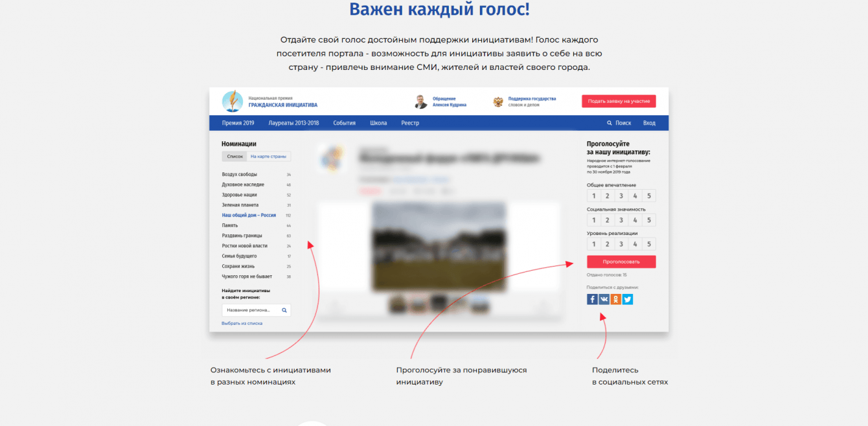
Task: Rate Уровень реализации as 3
Action: click(x=621, y=244)
